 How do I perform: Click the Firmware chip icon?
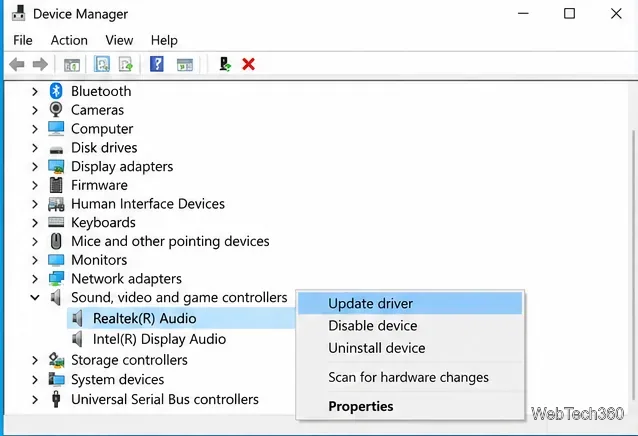56,185
